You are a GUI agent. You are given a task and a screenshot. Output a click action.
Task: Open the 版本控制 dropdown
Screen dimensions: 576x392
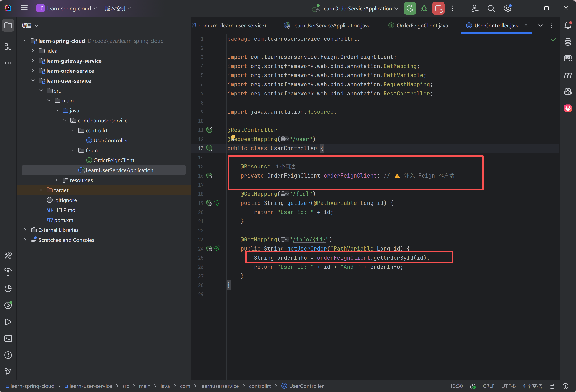click(x=118, y=9)
